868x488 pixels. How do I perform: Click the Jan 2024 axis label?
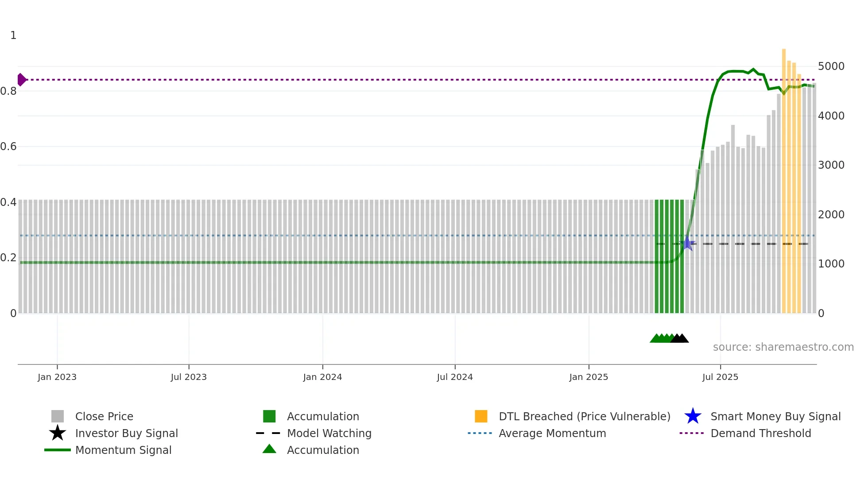(322, 377)
